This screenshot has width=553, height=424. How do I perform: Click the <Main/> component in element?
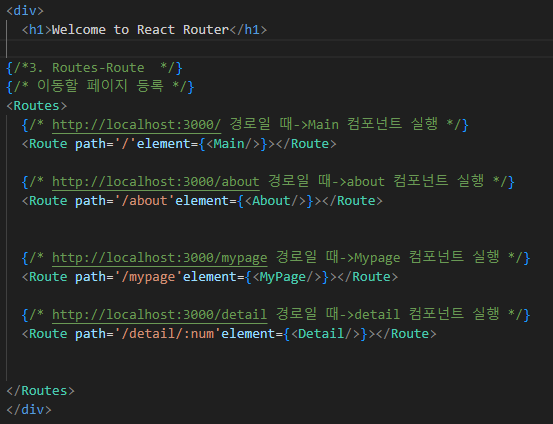pos(233,144)
